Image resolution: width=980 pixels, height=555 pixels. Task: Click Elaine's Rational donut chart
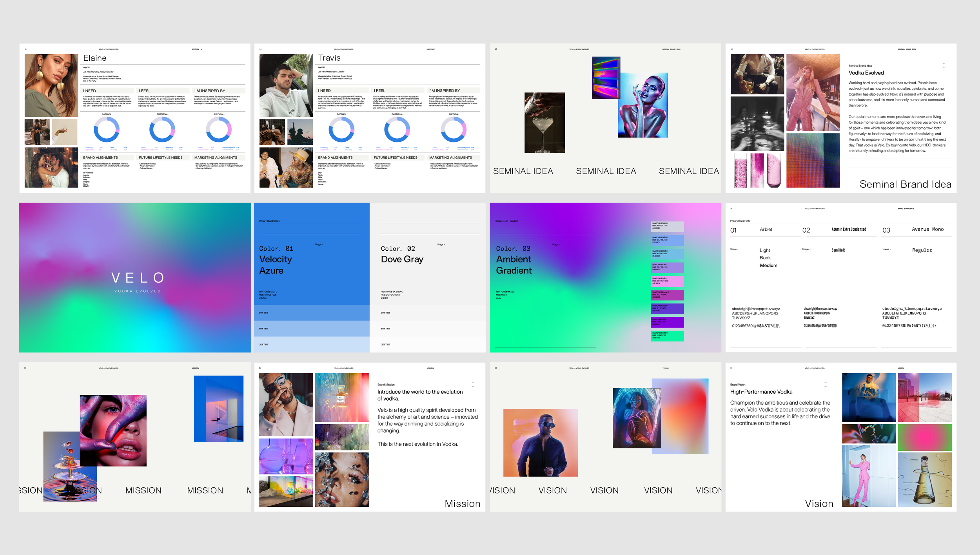click(x=106, y=130)
